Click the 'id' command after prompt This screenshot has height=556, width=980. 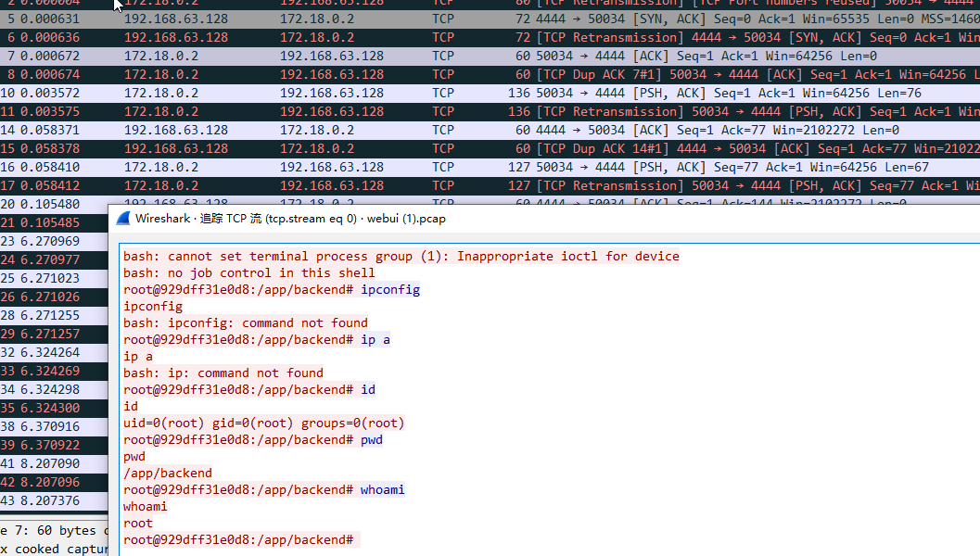click(x=367, y=390)
